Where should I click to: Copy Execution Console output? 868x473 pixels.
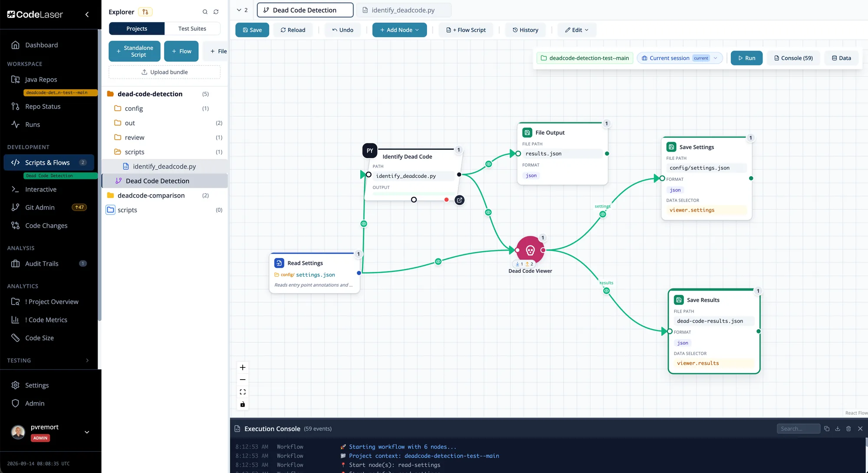827,429
